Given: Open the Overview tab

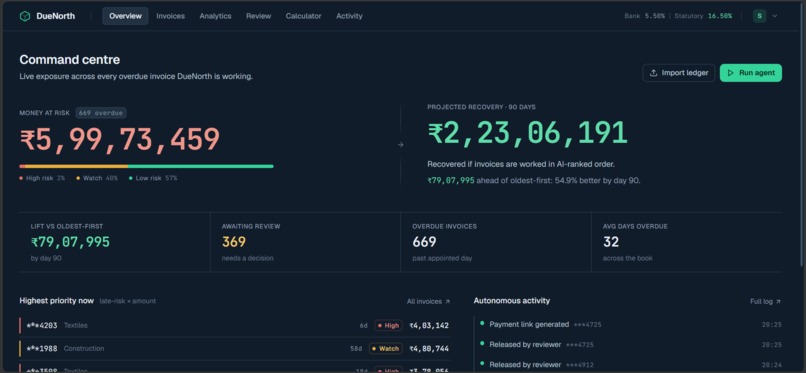Looking at the screenshot, I should [x=125, y=16].
